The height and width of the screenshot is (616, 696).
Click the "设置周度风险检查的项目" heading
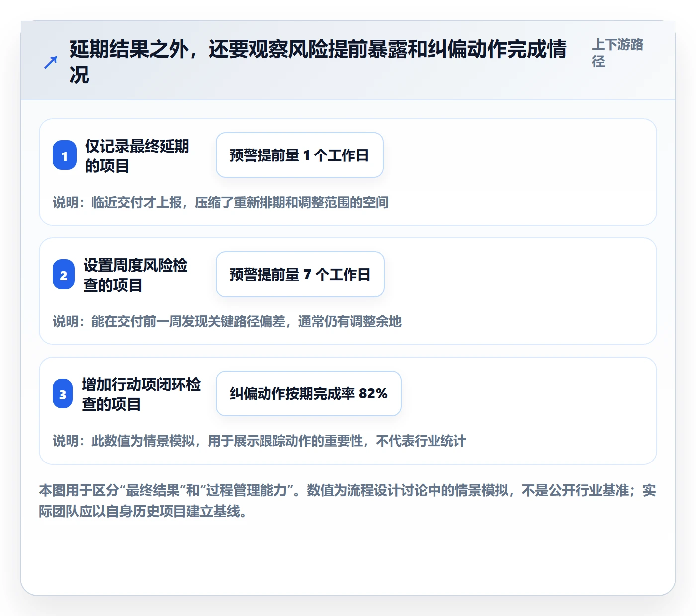pyautogui.click(x=135, y=275)
